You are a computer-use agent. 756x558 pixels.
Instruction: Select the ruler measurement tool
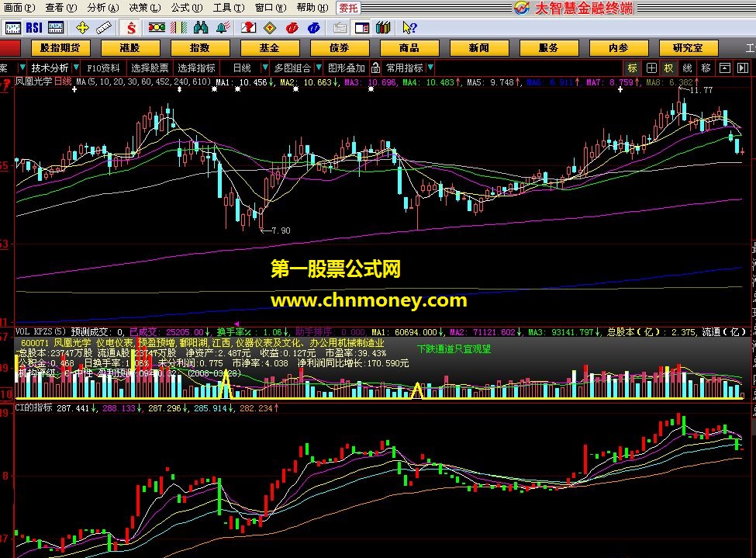[x=104, y=28]
